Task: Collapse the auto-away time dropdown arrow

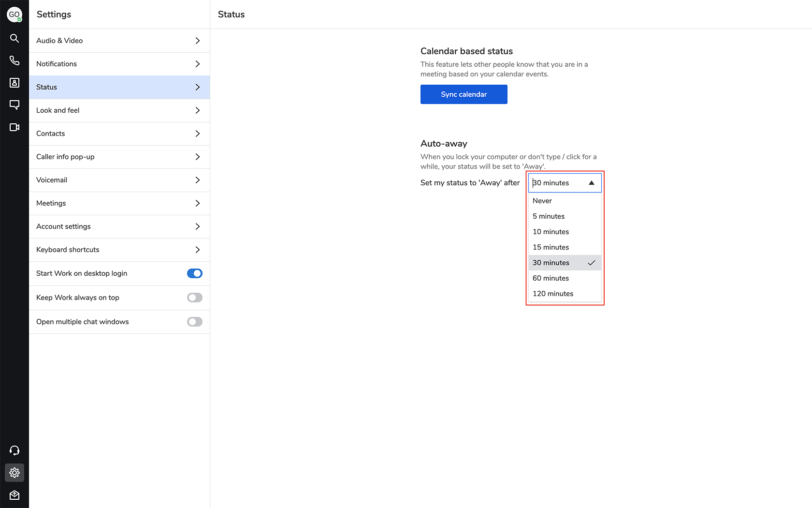Action: coord(591,183)
